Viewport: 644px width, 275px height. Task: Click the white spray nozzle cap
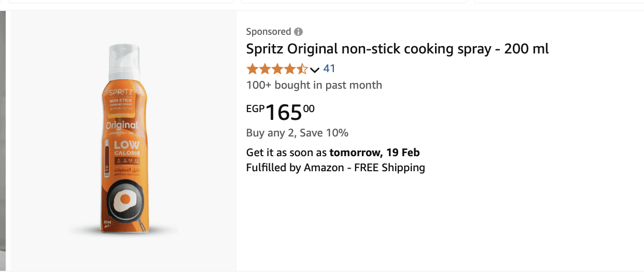click(124, 58)
